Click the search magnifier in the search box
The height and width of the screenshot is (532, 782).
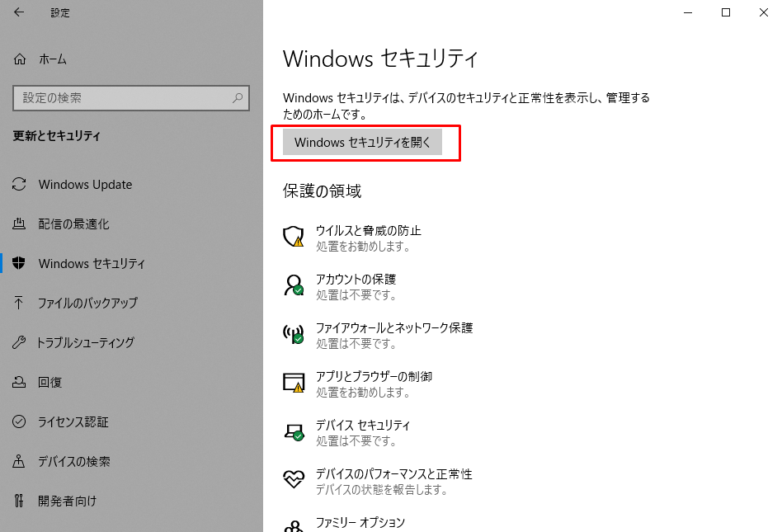pos(239,98)
